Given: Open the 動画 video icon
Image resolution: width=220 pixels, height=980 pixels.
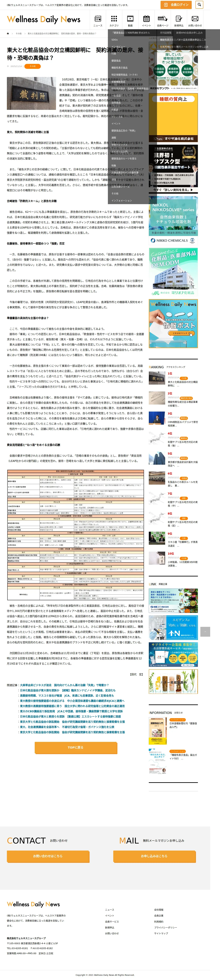Looking at the screenshot, I should pos(130,21).
